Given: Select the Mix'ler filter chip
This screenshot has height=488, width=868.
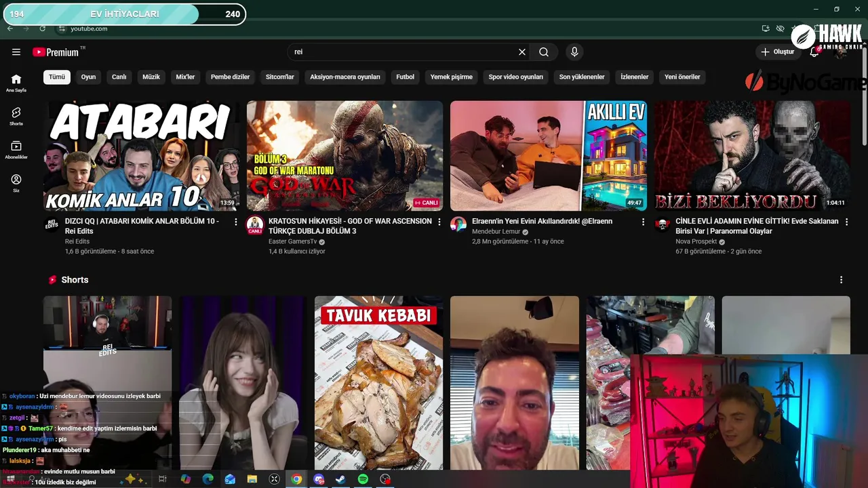Looking at the screenshot, I should (x=185, y=77).
